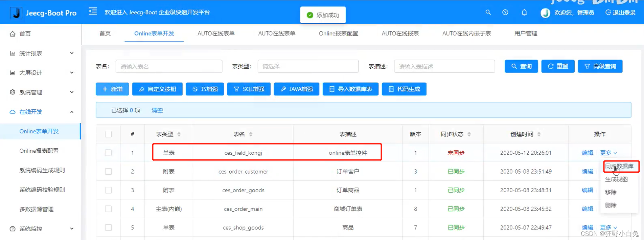This screenshot has width=644, height=240.
Task: Check the row for ces_order_main
Action: [108, 209]
